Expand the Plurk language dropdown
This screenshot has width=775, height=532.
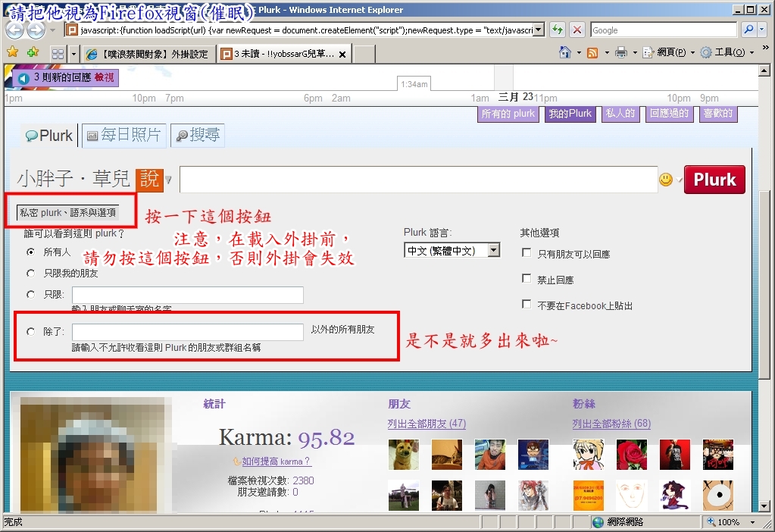[x=493, y=250]
